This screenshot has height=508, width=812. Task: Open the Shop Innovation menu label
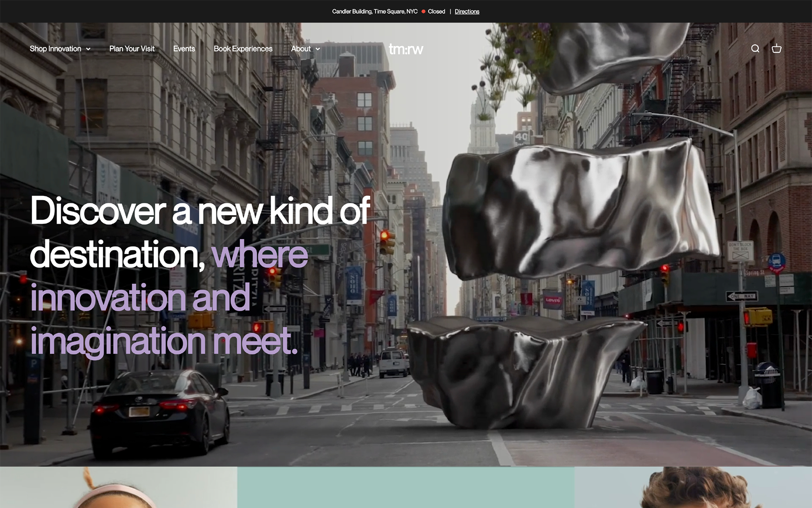[55, 49]
